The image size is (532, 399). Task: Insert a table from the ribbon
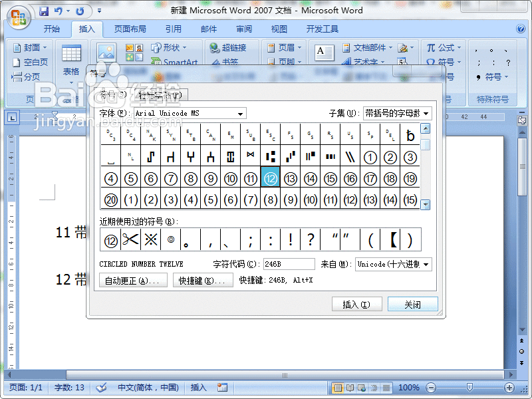[71, 57]
